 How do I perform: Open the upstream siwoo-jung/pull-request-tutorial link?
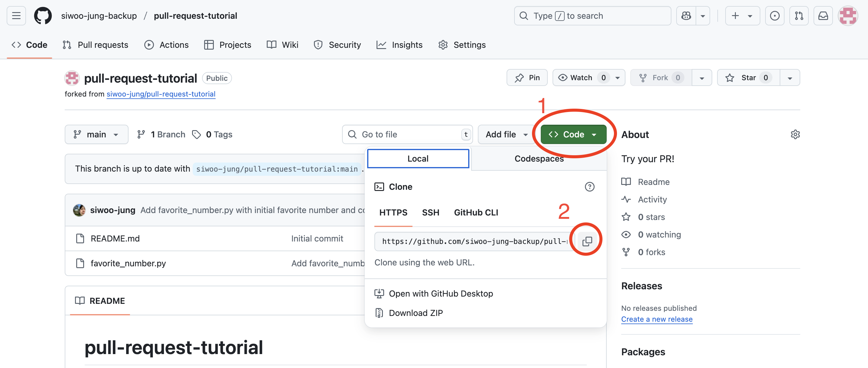coord(161,94)
